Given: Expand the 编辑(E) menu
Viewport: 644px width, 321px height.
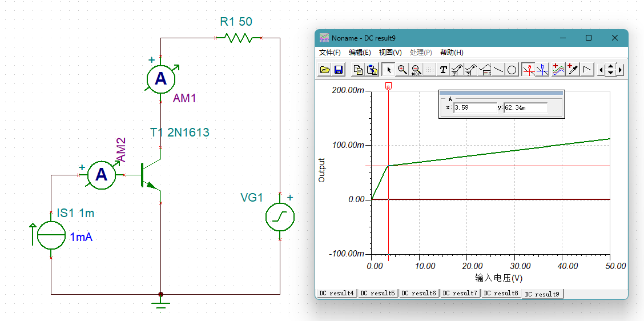Looking at the screenshot, I should pos(360,53).
